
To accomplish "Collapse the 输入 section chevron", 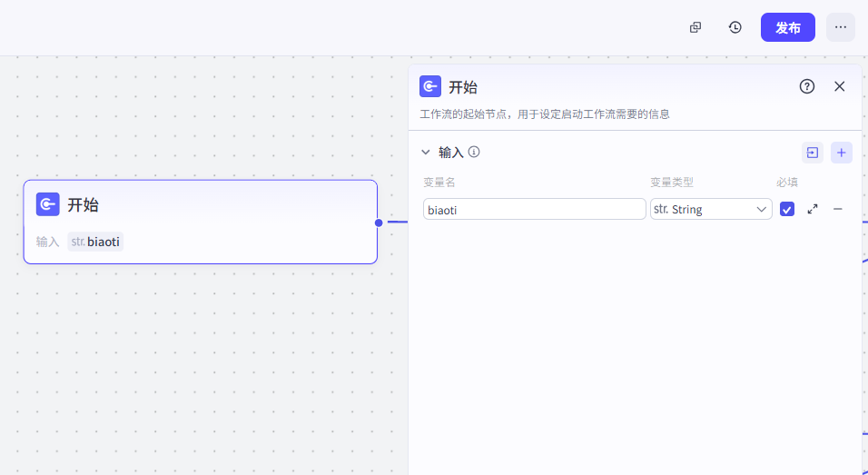I will tap(425, 153).
